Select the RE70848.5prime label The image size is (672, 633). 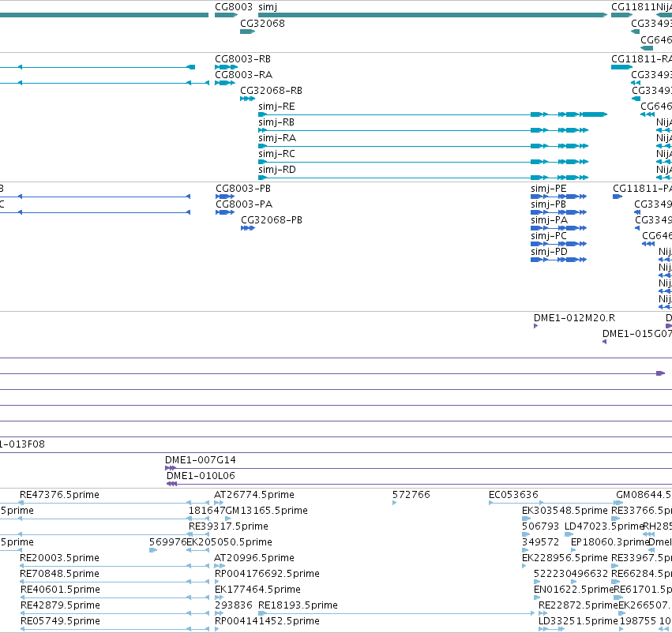click(59, 574)
